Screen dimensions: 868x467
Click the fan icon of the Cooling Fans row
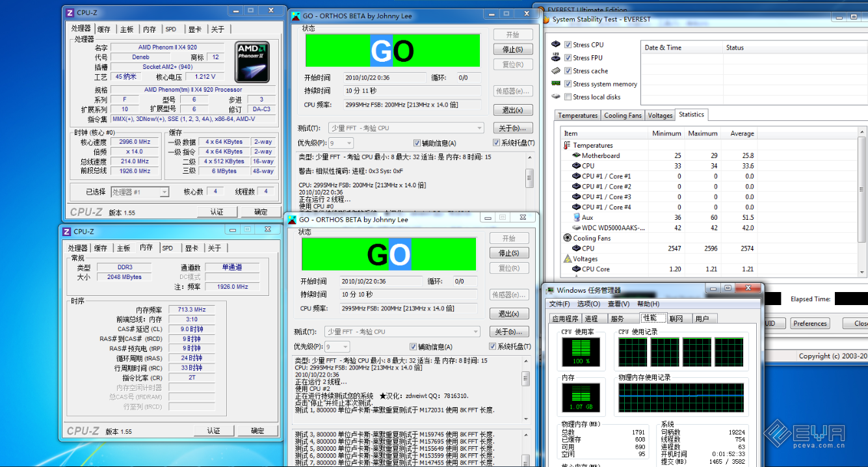tap(568, 238)
